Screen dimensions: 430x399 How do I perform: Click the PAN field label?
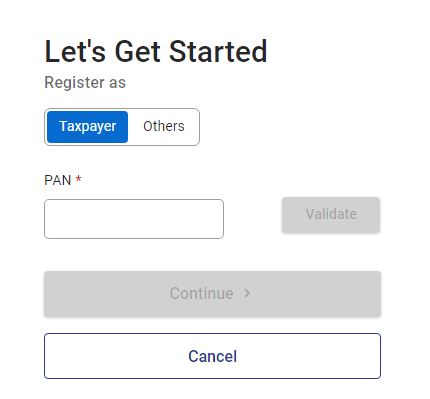(58, 180)
